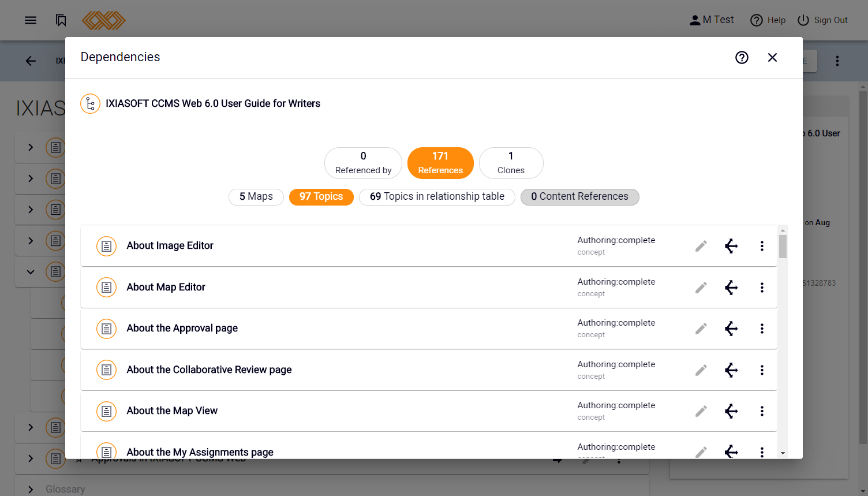Click topic icon for About the Map View
This screenshot has width=868, height=496.
[x=106, y=411]
